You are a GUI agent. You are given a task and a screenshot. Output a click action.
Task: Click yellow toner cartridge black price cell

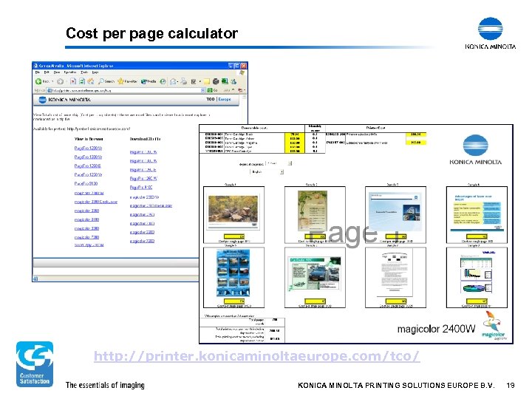tap(294, 134)
